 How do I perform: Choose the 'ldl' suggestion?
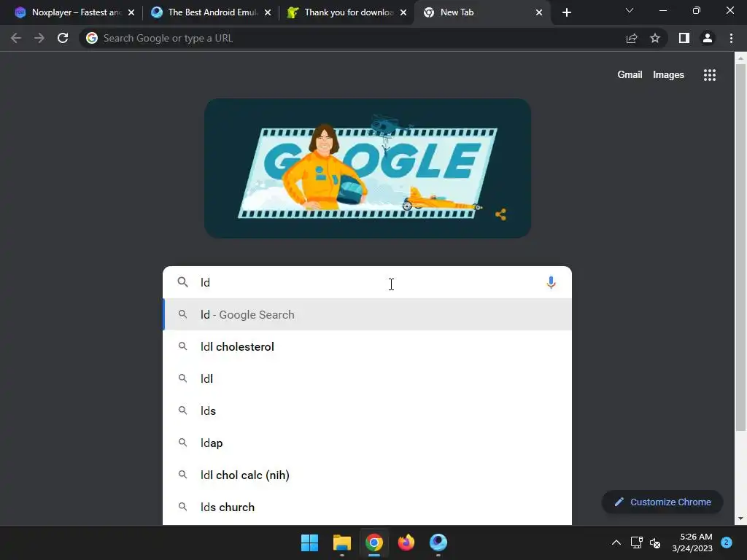(x=367, y=378)
